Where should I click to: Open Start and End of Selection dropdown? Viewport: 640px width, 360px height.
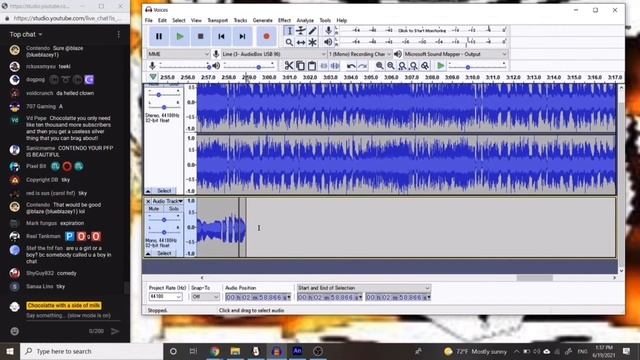click(363, 288)
